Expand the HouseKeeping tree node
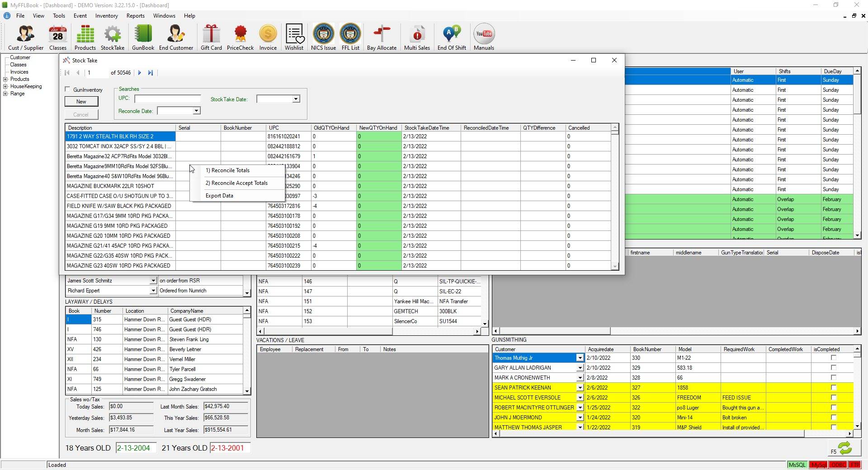Viewport: 868px width, 470px height. pos(5,86)
